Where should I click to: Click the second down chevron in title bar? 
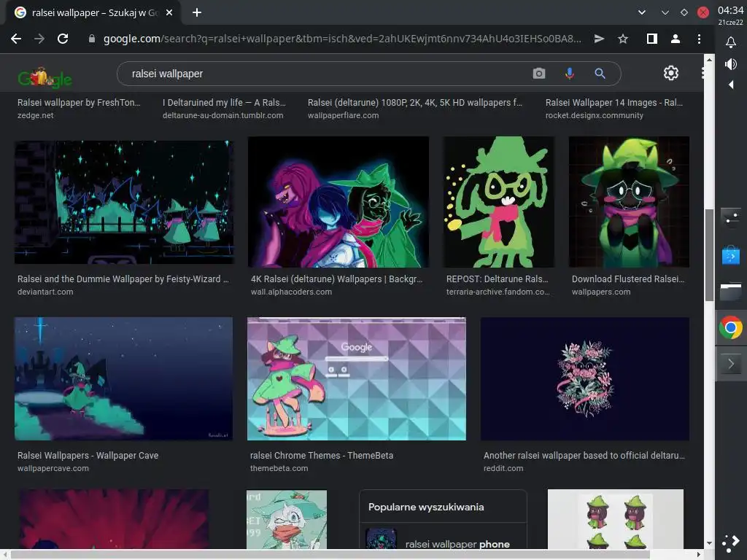(x=665, y=12)
